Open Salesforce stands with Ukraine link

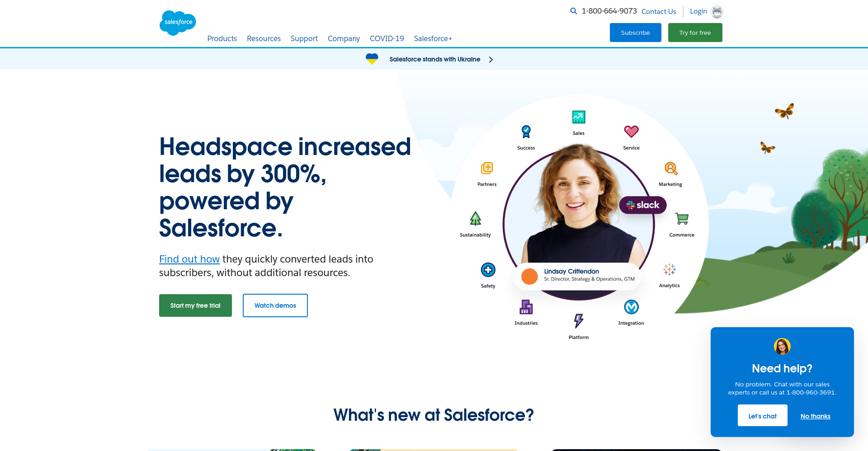(x=435, y=59)
